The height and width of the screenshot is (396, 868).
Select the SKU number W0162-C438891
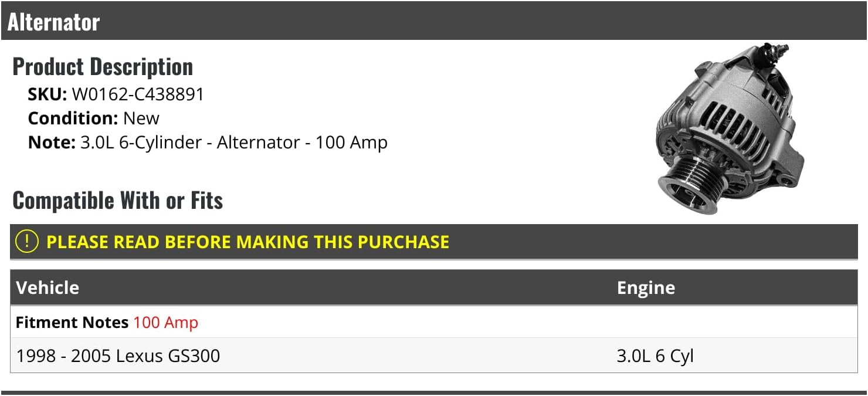tap(138, 94)
